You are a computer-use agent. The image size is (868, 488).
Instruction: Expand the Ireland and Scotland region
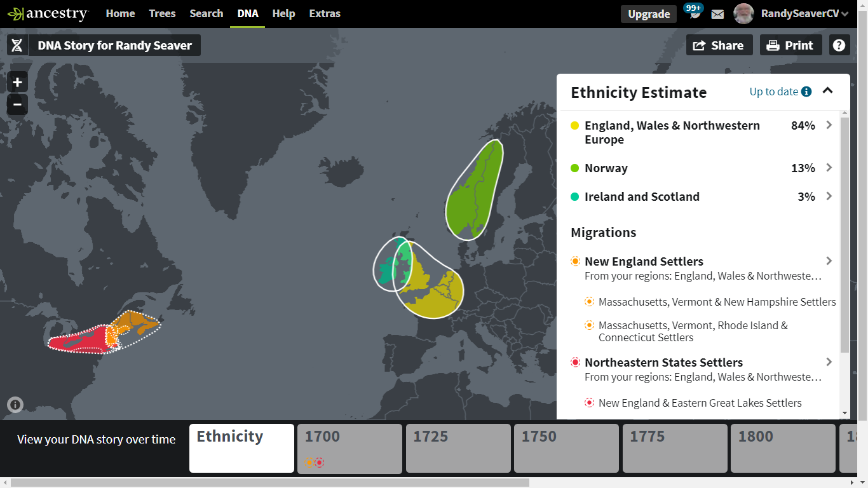click(829, 196)
